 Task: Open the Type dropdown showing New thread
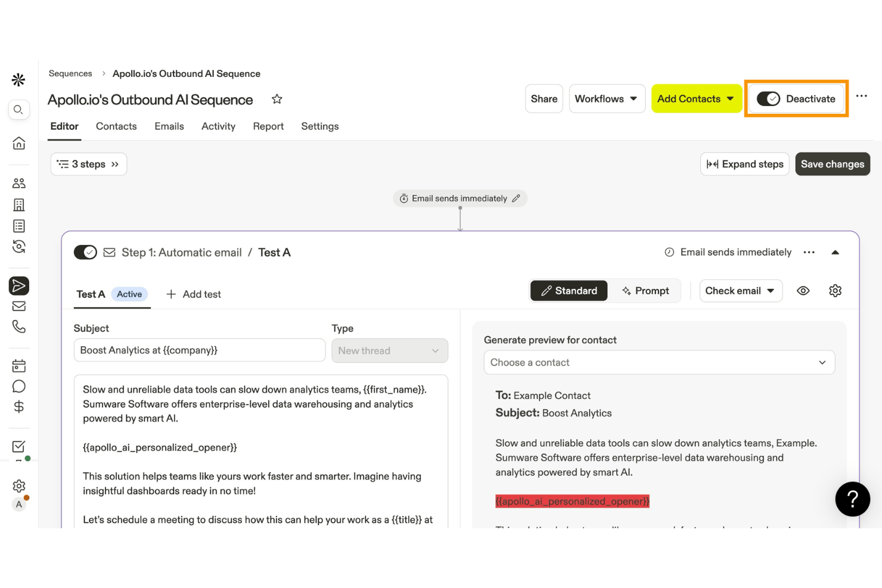[390, 351]
